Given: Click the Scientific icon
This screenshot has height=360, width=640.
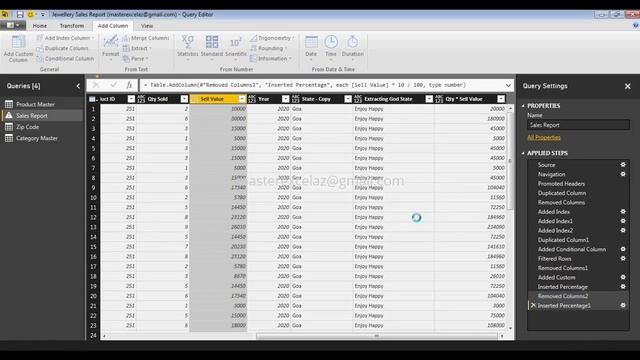Looking at the screenshot, I should [236, 42].
